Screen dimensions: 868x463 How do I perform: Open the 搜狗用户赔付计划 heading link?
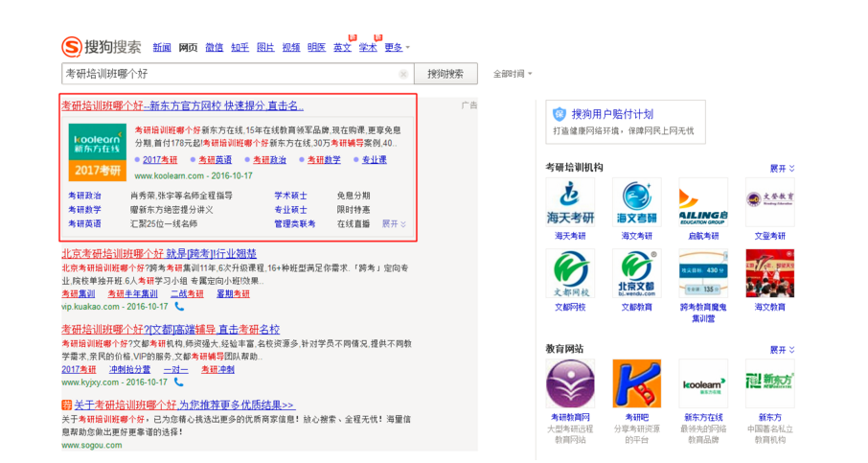[x=612, y=114]
